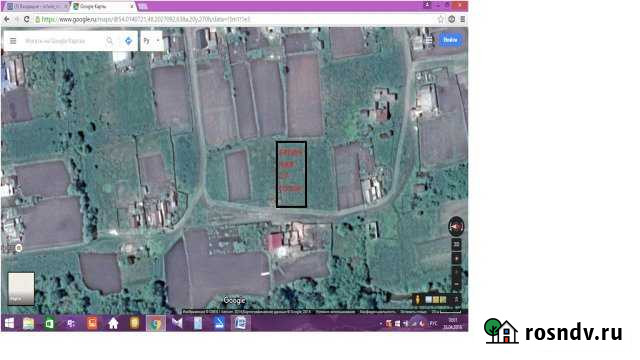Image resolution: width=640 pixels, height=360 pixels.
Task: Click the my-location button on the map
Action: 456,259
